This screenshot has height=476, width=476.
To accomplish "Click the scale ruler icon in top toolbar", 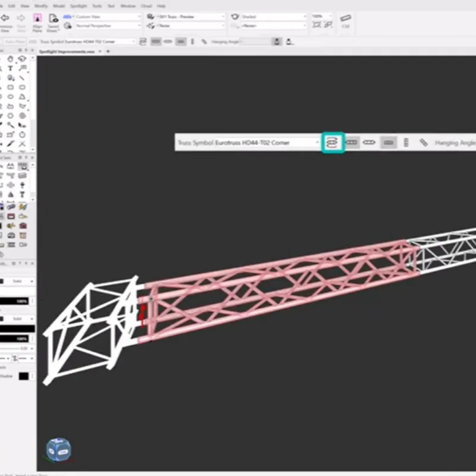I will coord(346,18).
